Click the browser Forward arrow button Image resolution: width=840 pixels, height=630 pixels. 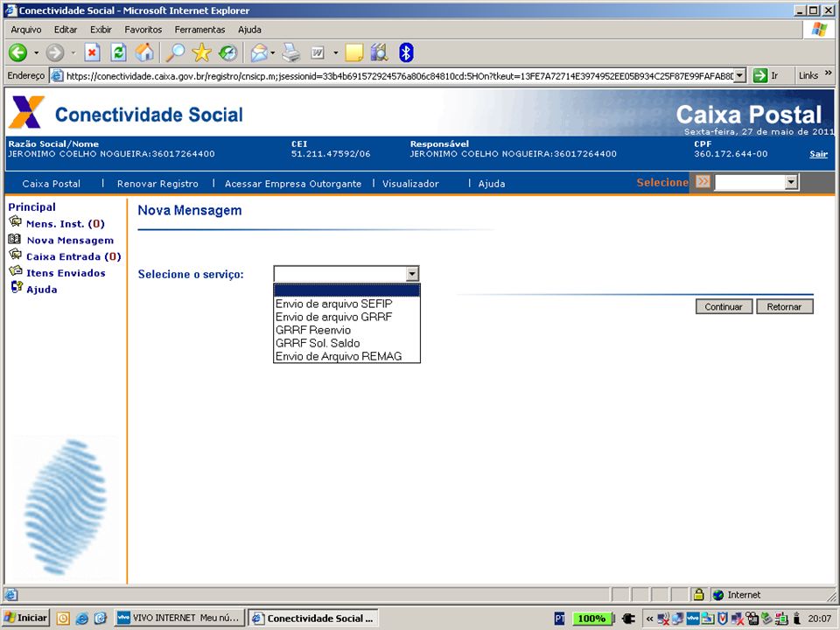pyautogui.click(x=54, y=52)
